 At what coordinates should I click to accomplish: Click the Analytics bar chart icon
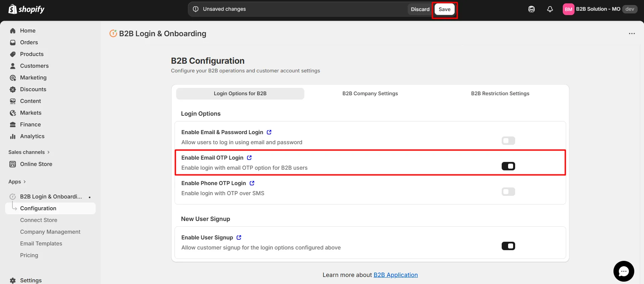pos(13,136)
